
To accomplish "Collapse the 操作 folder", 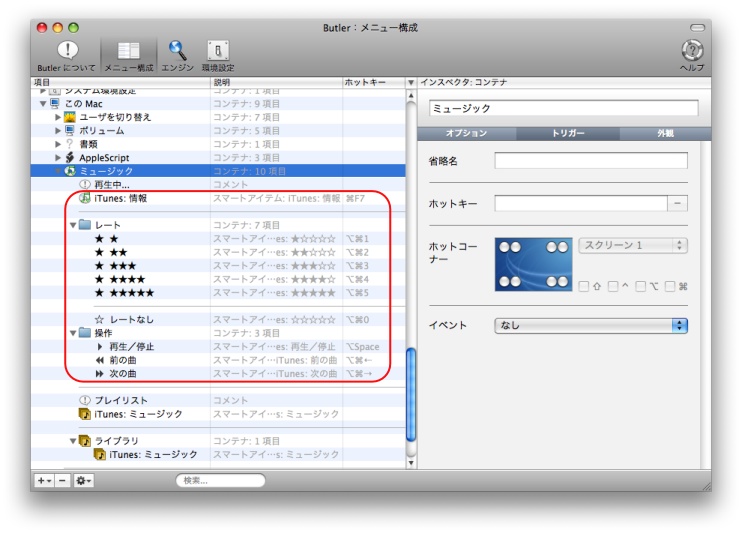I will click(73, 333).
